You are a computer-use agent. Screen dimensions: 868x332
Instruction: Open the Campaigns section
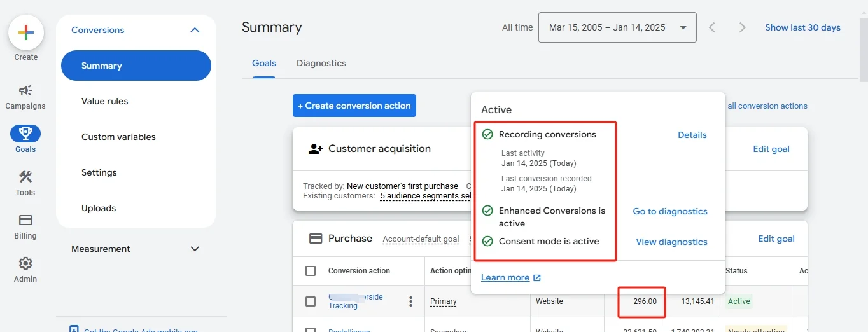click(x=25, y=97)
